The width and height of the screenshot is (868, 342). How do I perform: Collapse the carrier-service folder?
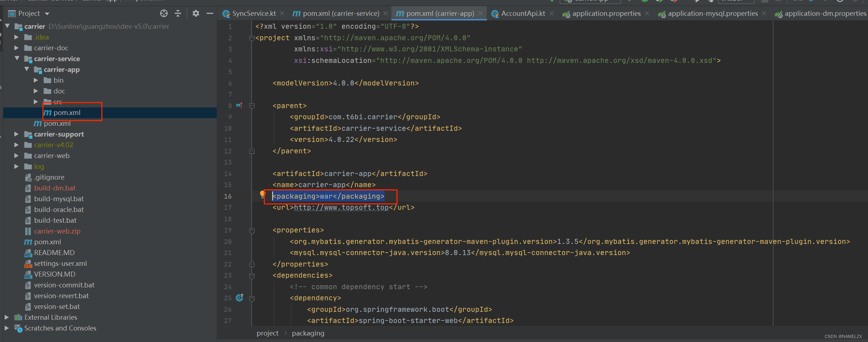click(17, 59)
